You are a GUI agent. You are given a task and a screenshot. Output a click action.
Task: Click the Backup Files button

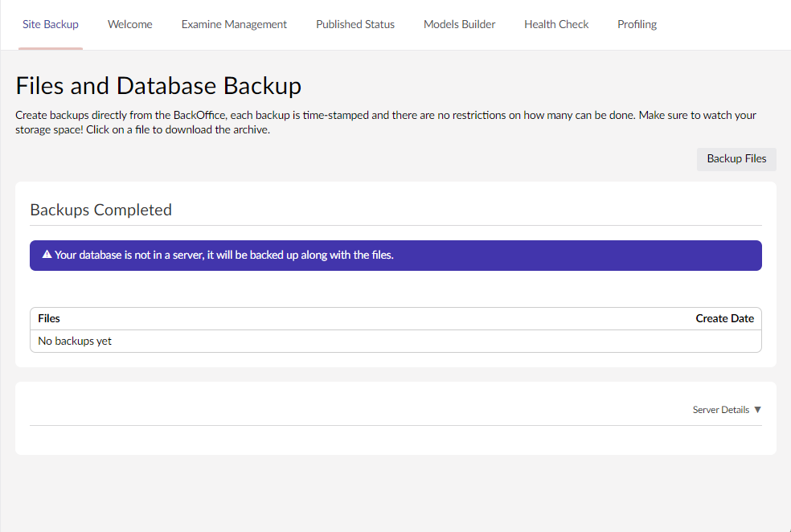click(x=736, y=158)
